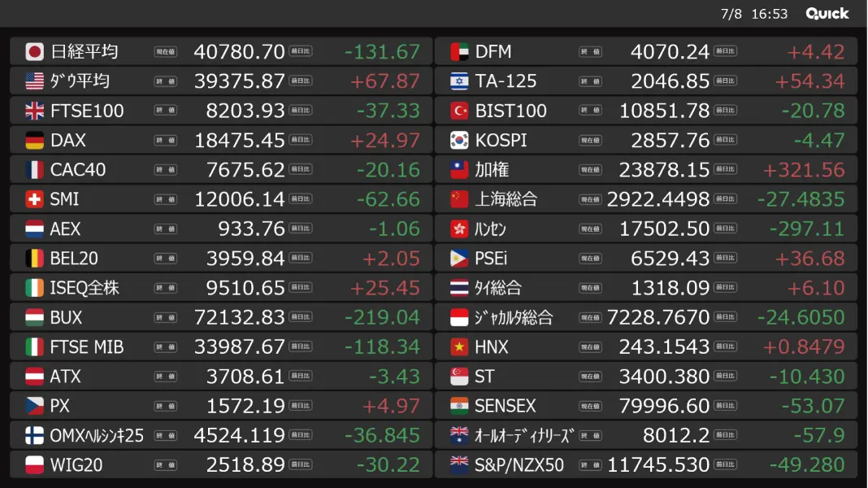This screenshot has width=868, height=488.
Task: Select the 終値 badge on FTSE100 row
Action: point(165,111)
